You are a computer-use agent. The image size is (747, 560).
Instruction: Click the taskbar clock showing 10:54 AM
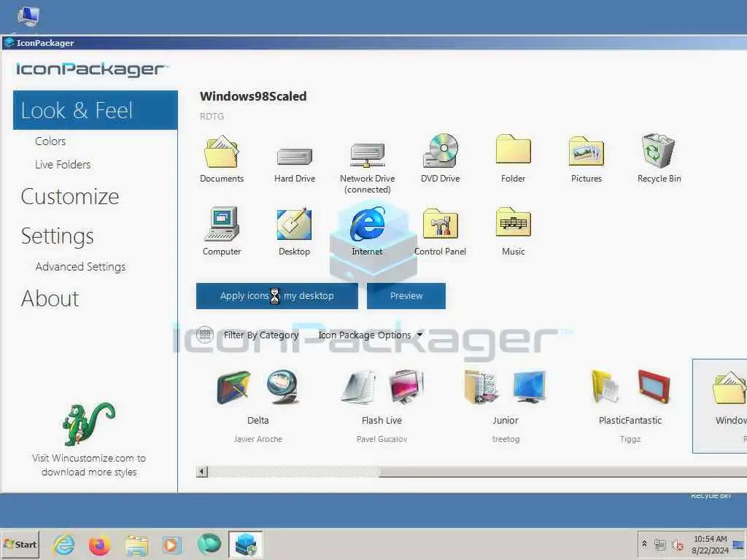click(711, 544)
